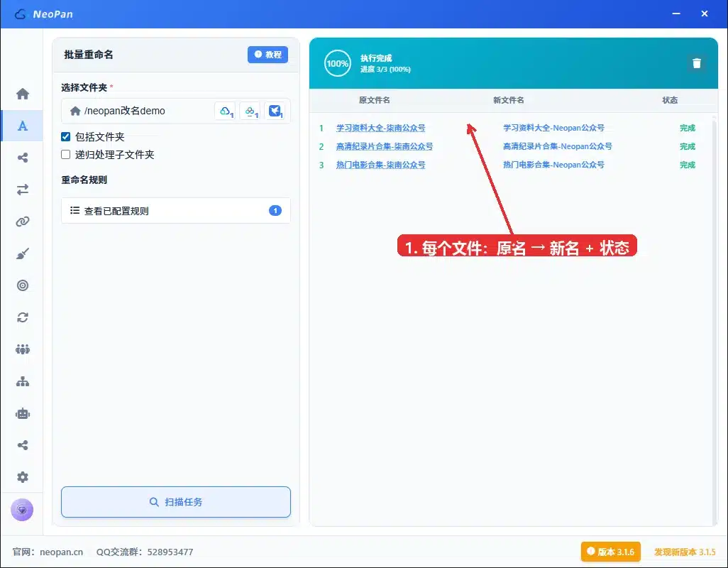728x568 pixels.
Task: Click the 发现新版本 3.1.5 link
Action: [x=685, y=552]
